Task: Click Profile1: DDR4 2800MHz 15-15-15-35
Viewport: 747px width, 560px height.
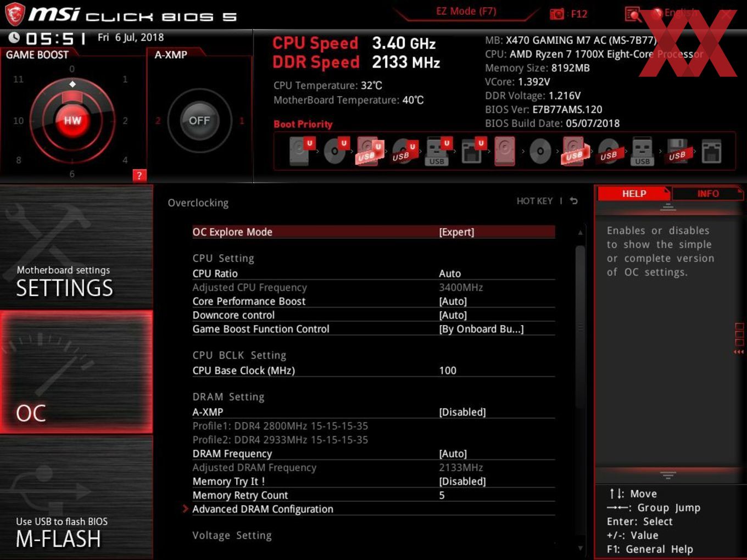Action: tap(280, 426)
